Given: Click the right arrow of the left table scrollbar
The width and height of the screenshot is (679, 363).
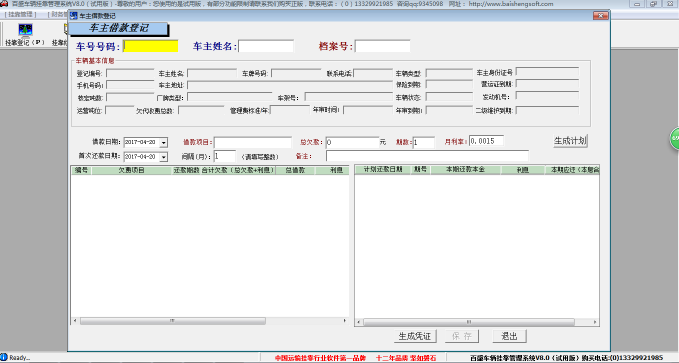Looking at the screenshot, I should (x=345, y=321).
